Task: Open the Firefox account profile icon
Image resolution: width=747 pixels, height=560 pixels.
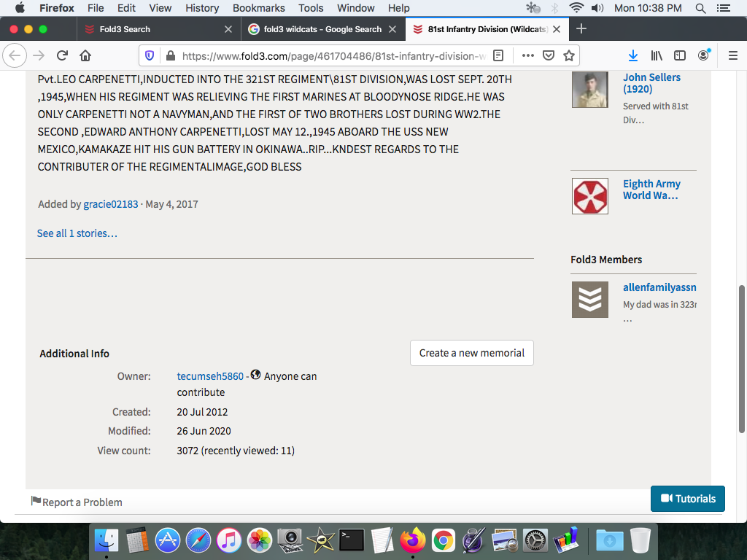Action: click(x=703, y=55)
